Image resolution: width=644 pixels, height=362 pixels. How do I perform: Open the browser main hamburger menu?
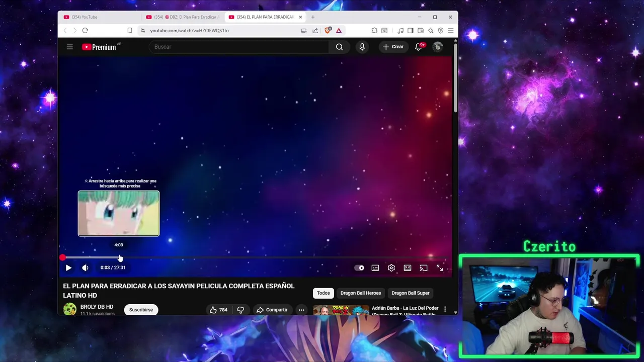tap(451, 31)
